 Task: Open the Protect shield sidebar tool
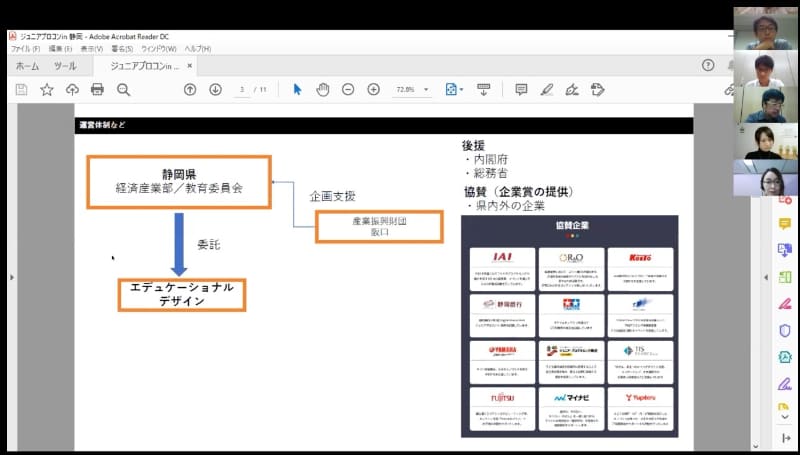pyautogui.click(x=785, y=330)
